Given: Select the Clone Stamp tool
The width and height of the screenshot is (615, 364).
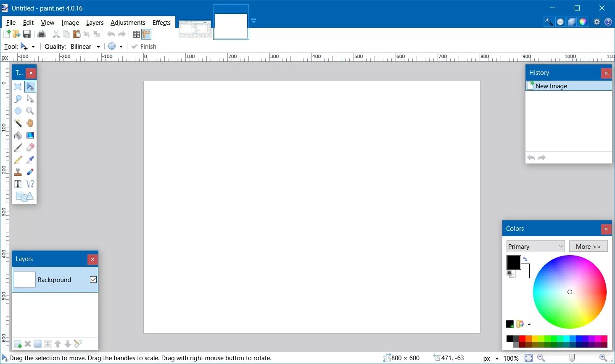Looking at the screenshot, I should 18,172.
